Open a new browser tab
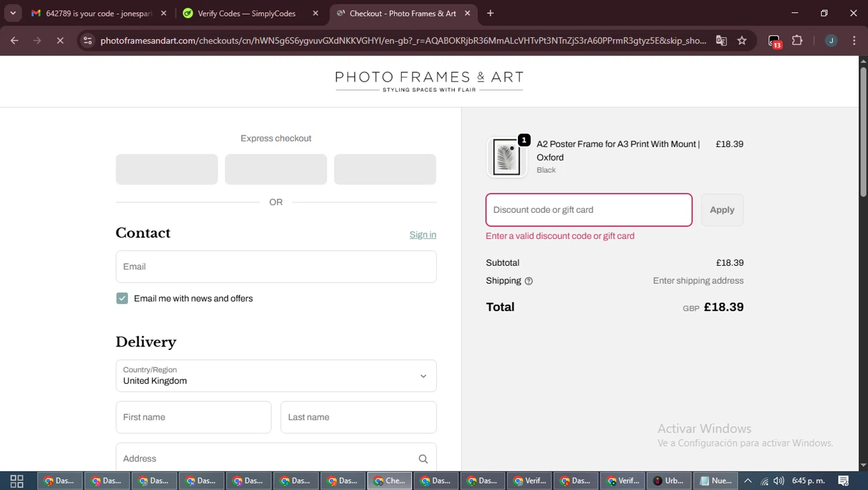The image size is (868, 490). tap(491, 13)
